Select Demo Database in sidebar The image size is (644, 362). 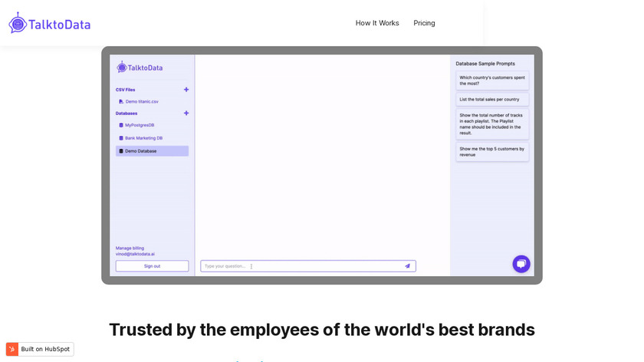click(152, 151)
